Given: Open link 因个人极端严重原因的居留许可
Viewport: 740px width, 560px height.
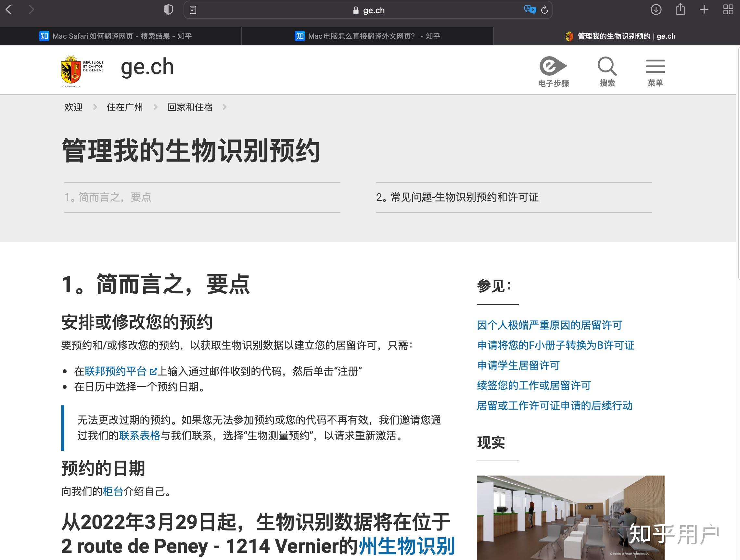Looking at the screenshot, I should [x=549, y=325].
